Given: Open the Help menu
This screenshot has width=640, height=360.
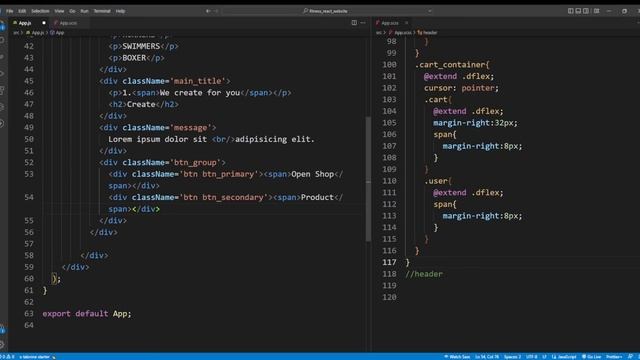Looking at the screenshot, I should 120,11.
